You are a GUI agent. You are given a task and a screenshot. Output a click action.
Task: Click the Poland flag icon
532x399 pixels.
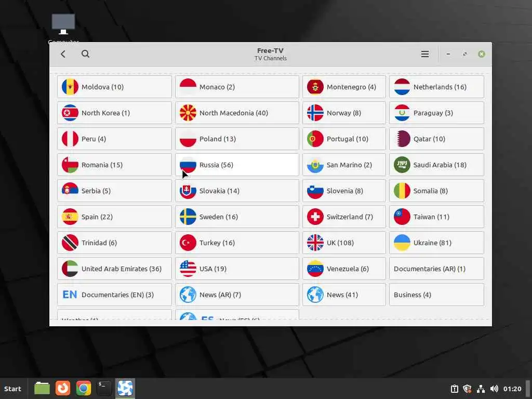click(188, 139)
